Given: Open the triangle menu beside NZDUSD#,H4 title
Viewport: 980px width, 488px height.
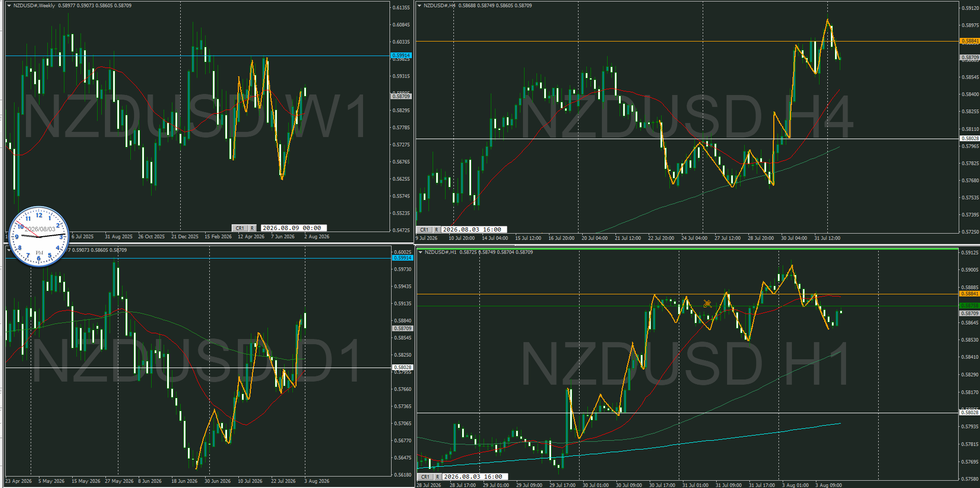Looking at the screenshot, I should [x=419, y=6].
